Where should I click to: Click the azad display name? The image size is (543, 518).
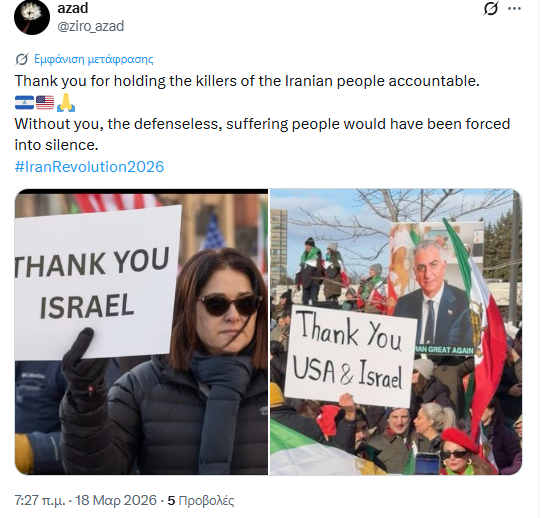73,8
